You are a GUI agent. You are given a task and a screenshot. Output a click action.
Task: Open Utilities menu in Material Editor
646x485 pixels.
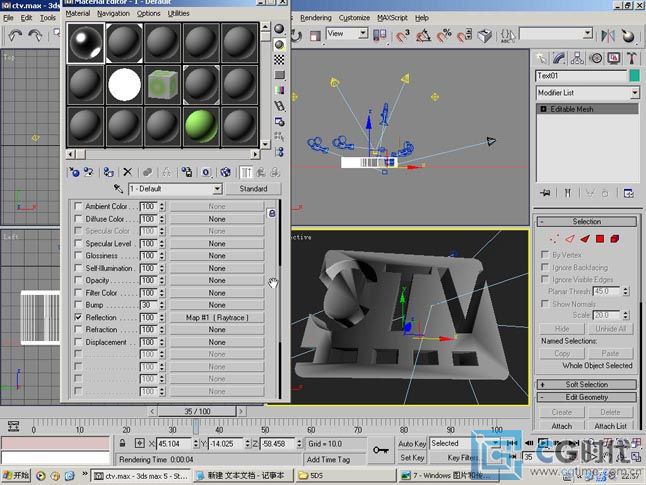[x=178, y=14]
